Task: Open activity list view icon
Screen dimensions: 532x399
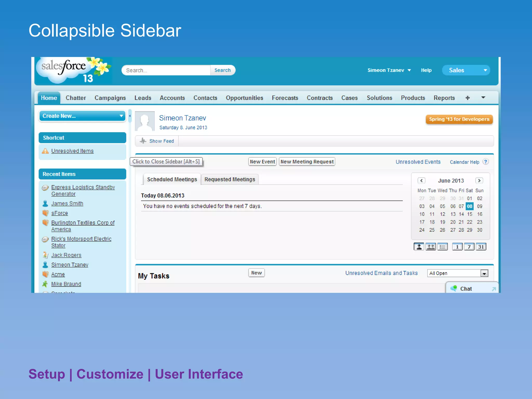Action: coord(443,247)
